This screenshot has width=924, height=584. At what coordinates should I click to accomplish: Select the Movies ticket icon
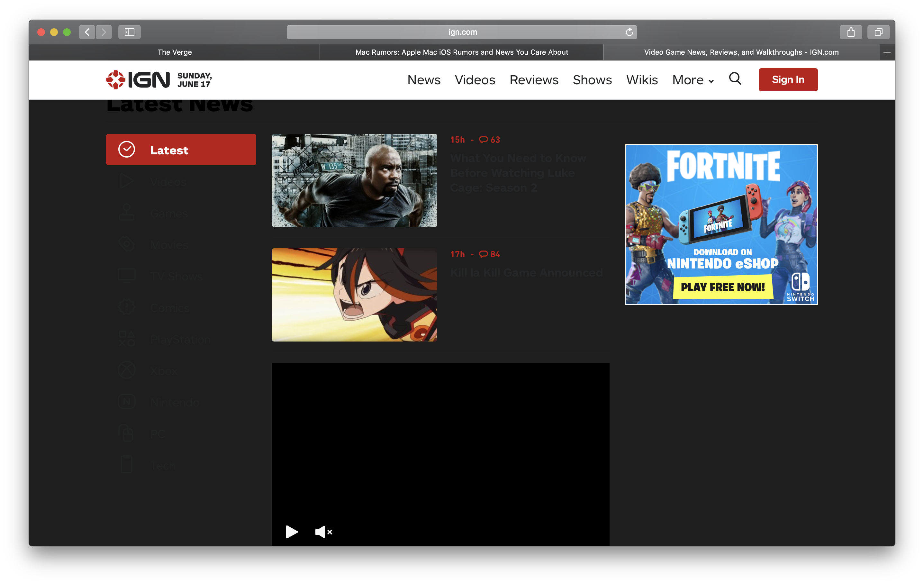pyautogui.click(x=126, y=244)
